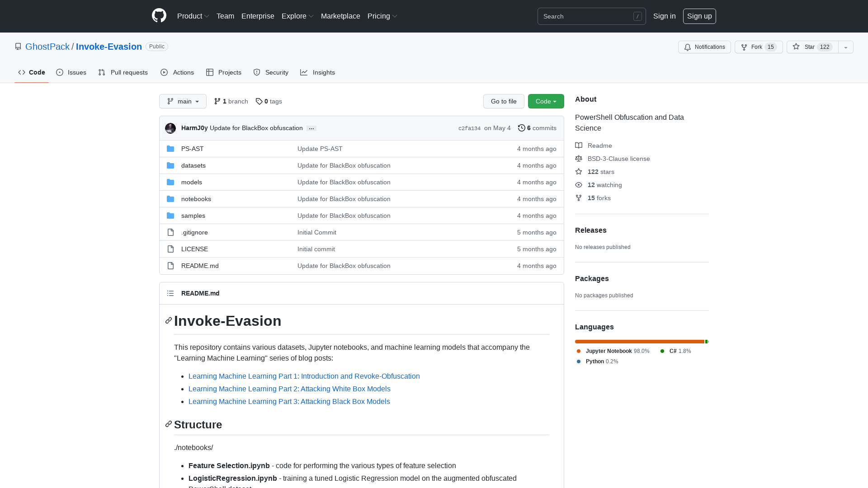View the 6 commits history link
This screenshot has width=868, height=488.
pos(537,128)
